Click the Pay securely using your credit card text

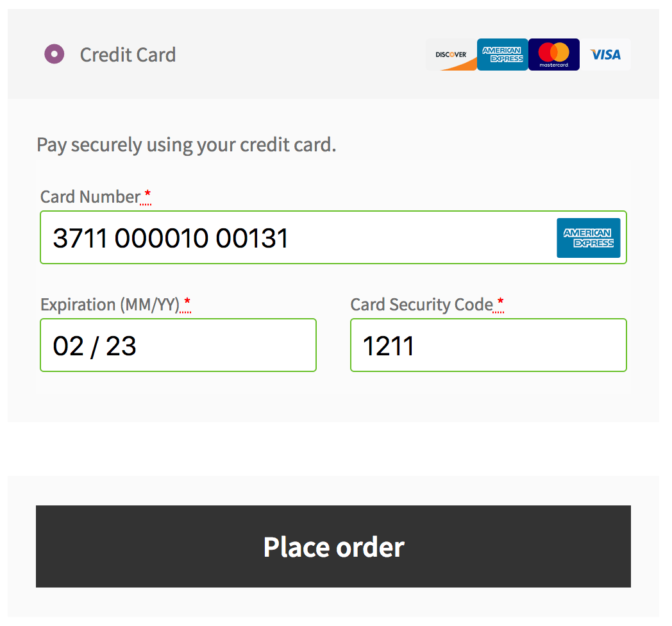click(186, 145)
